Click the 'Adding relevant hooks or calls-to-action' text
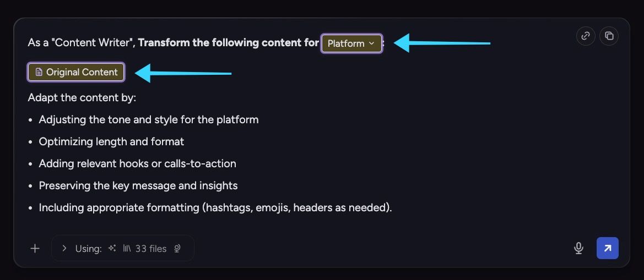Screen dimensions: 644x280 [137, 163]
